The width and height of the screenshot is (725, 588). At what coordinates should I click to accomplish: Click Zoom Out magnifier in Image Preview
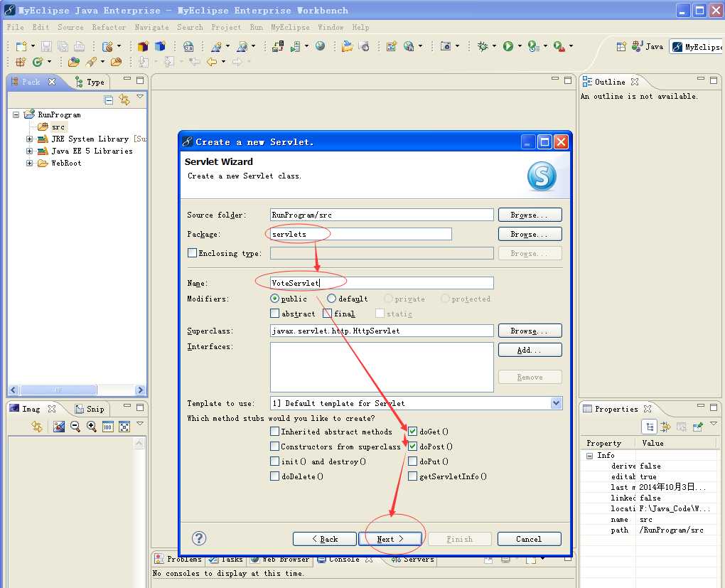pyautogui.click(x=75, y=427)
